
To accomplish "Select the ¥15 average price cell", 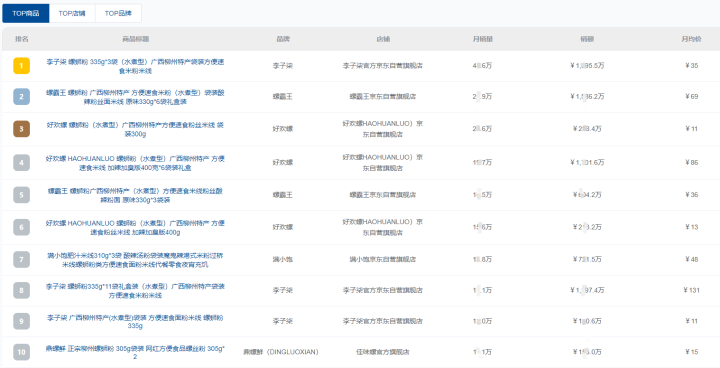I will (x=691, y=352).
